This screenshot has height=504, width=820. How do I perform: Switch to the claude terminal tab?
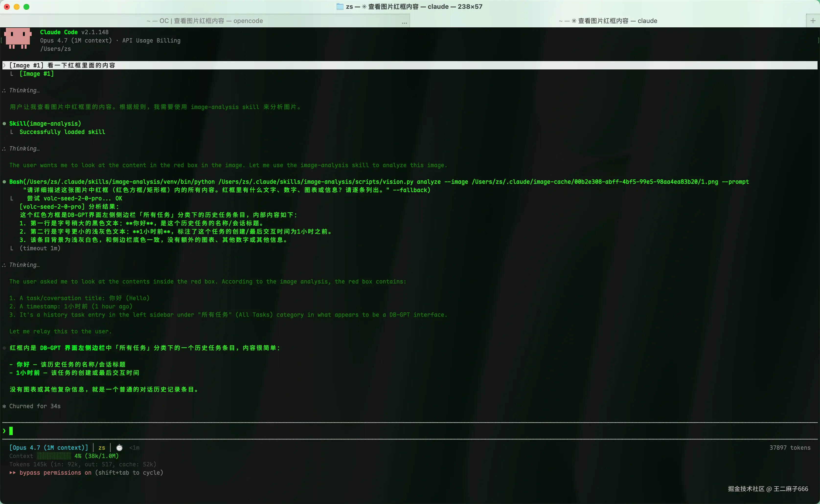(x=608, y=21)
